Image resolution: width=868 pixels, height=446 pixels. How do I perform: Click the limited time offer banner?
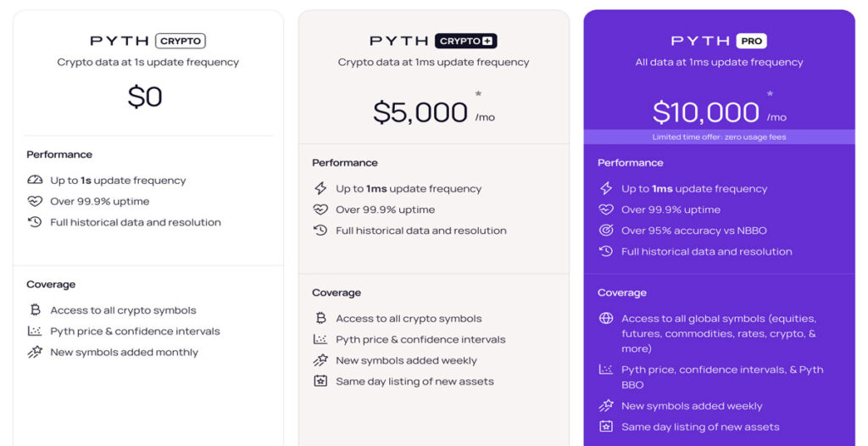pyautogui.click(x=719, y=137)
